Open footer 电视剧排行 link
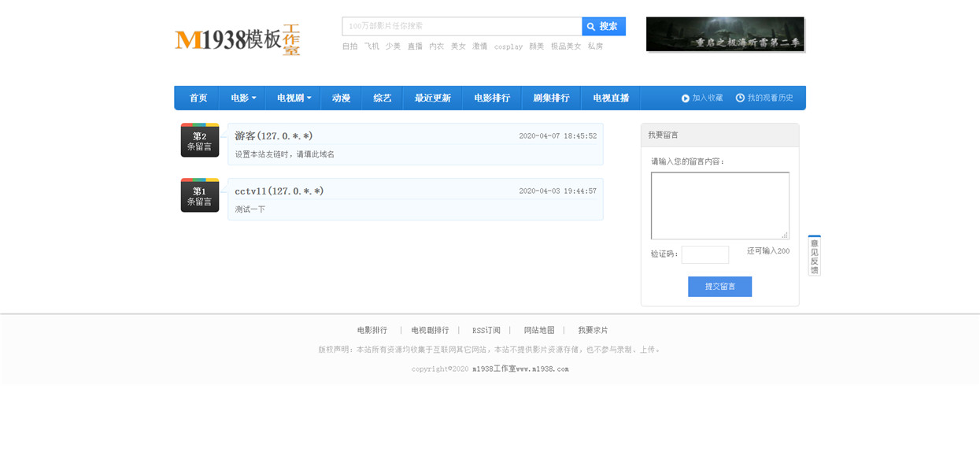980x467 pixels. pyautogui.click(x=430, y=330)
